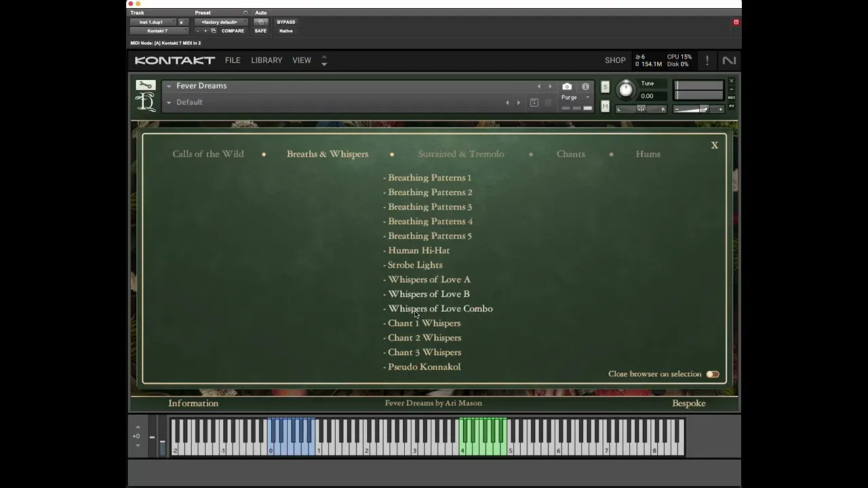The image size is (868, 488).
Task: Open the Inst 1.dup1 track selector
Action: (153, 22)
